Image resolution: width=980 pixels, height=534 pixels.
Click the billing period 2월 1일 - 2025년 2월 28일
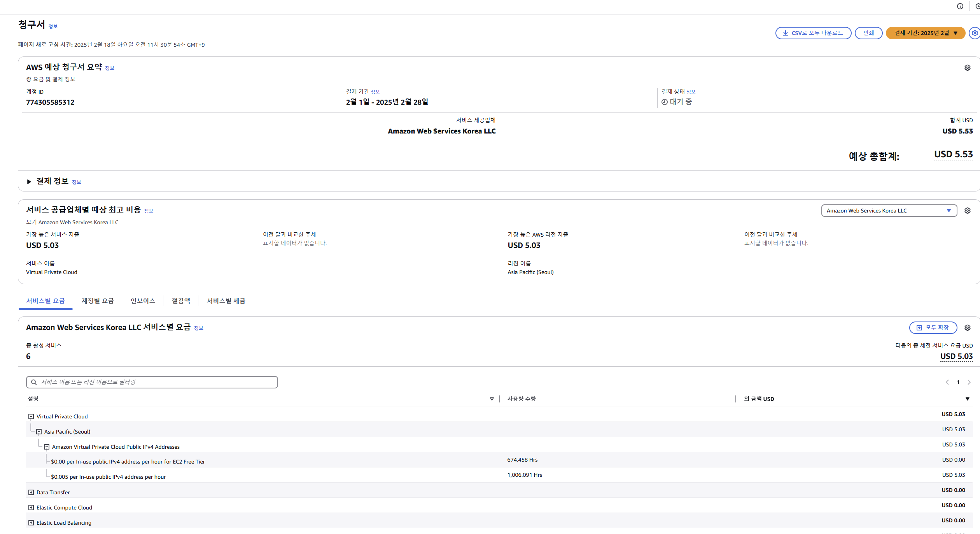click(x=387, y=102)
